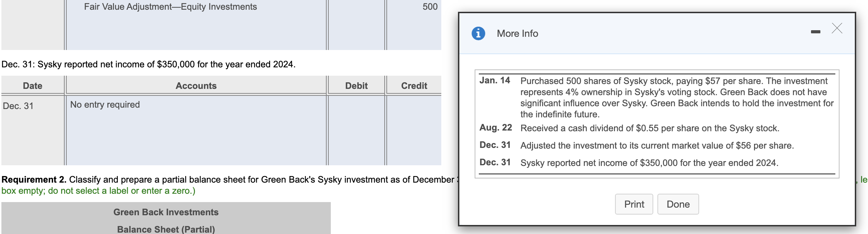Click the Date column header

pyautogui.click(x=33, y=85)
